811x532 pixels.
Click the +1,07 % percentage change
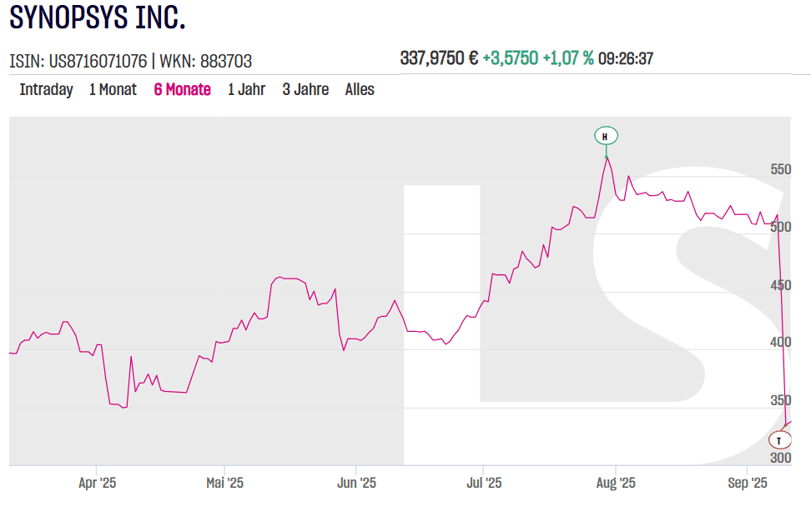pyautogui.click(x=568, y=58)
